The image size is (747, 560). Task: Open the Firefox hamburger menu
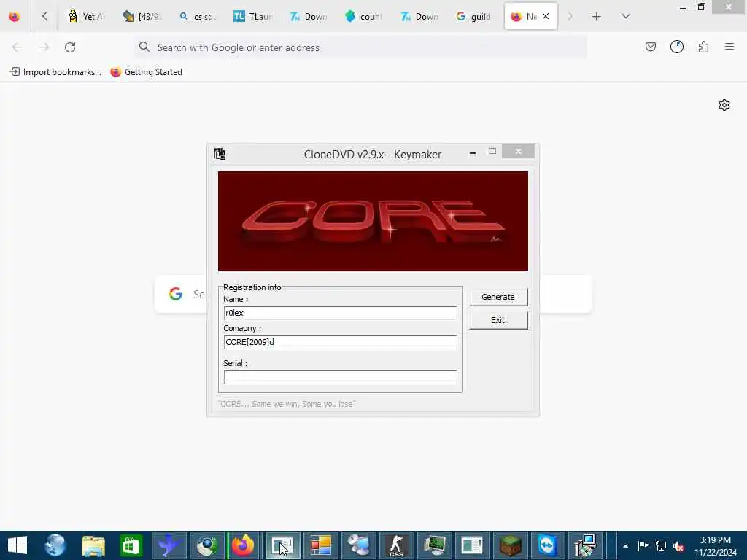(x=729, y=47)
